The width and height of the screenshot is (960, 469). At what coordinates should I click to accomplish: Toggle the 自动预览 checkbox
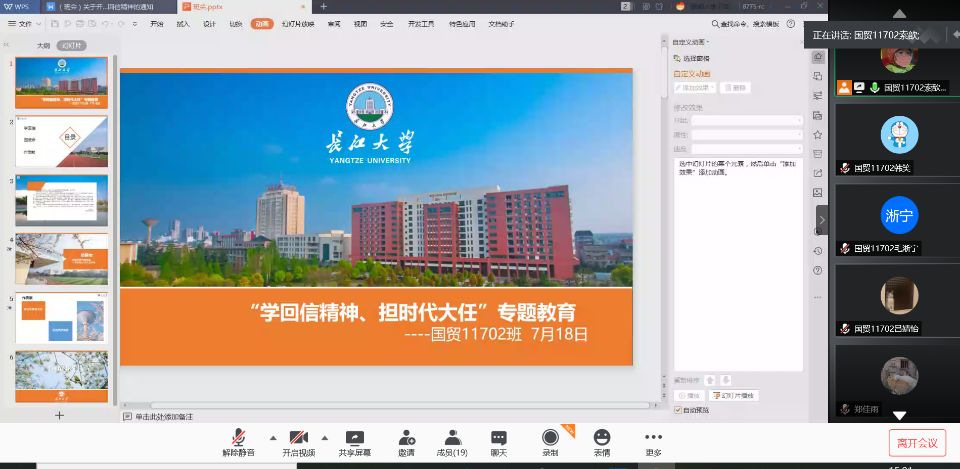(x=678, y=410)
